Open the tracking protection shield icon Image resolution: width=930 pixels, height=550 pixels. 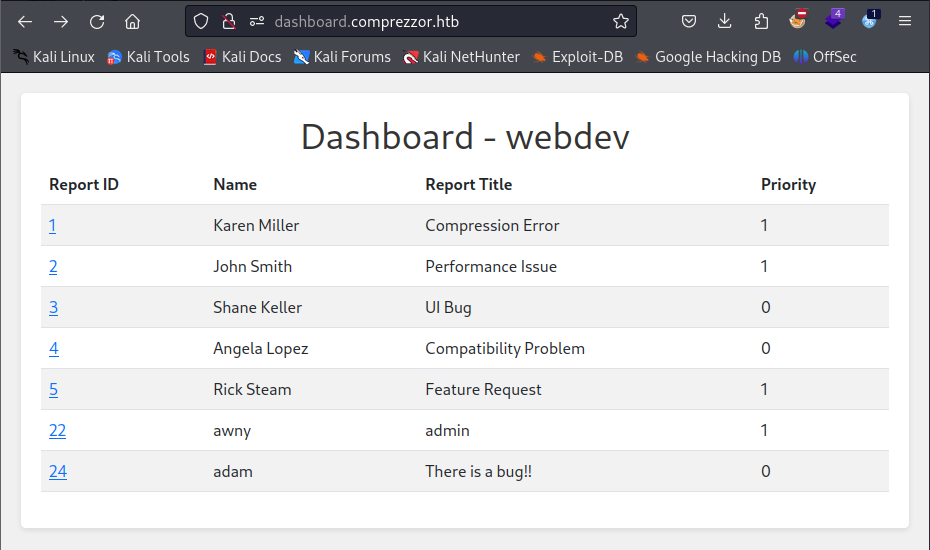pyautogui.click(x=201, y=22)
